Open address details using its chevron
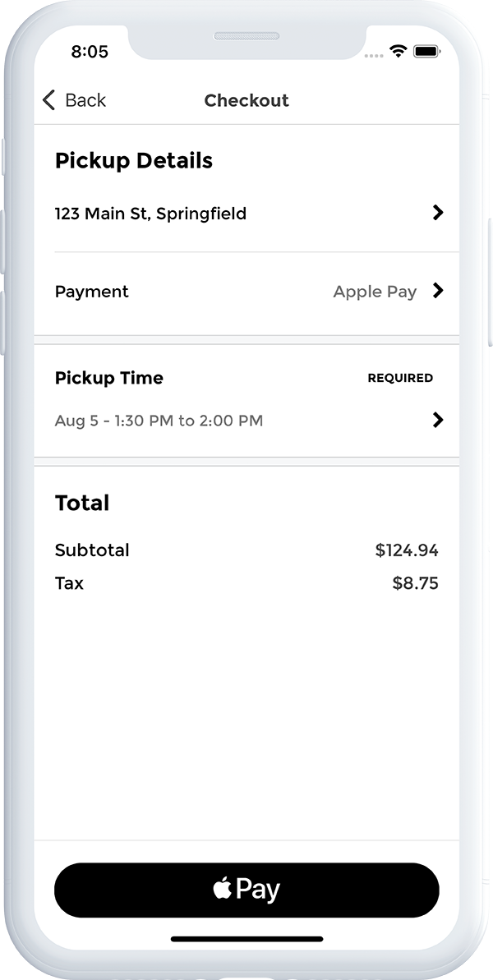Image resolution: width=493 pixels, height=980 pixels. 438,213
